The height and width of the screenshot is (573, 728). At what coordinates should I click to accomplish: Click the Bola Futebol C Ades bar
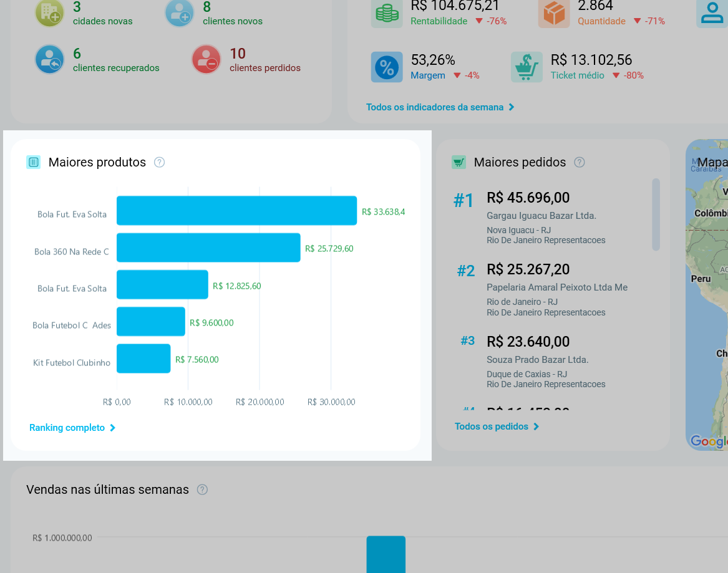point(151,322)
